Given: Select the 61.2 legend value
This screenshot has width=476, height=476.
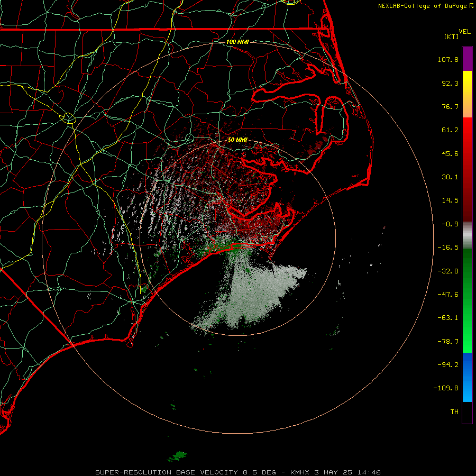Looking at the screenshot, I should tap(450, 130).
